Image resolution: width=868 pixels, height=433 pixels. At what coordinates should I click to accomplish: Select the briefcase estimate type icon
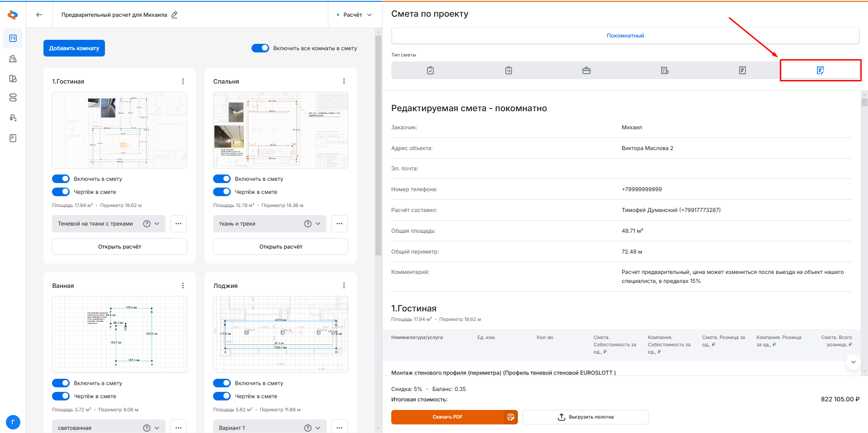click(x=586, y=71)
